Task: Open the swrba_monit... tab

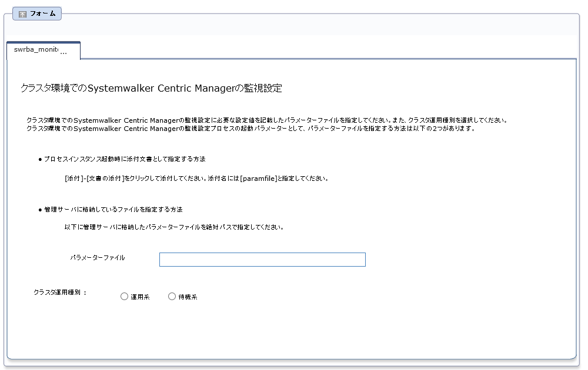Action: coord(44,50)
